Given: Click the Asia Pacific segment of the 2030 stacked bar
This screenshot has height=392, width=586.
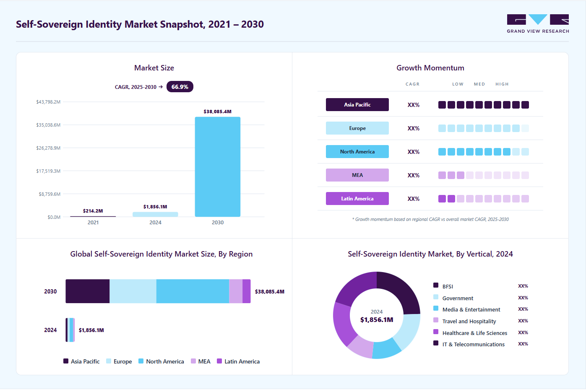Looking at the screenshot, I should point(88,291).
